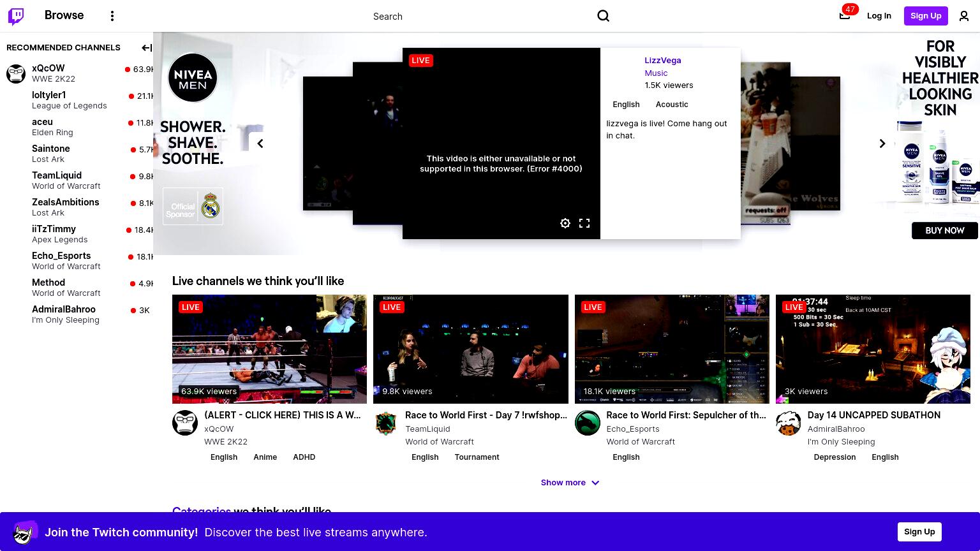Select English tag on LizzVega stream

[626, 105]
